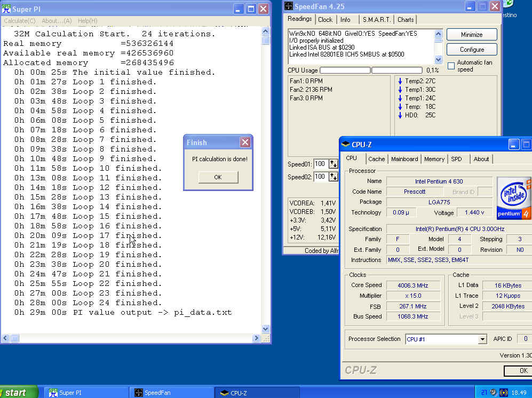Viewport: 532px width, 398px height.
Task: Click the Super PI title bar icon
Action: click(6, 9)
